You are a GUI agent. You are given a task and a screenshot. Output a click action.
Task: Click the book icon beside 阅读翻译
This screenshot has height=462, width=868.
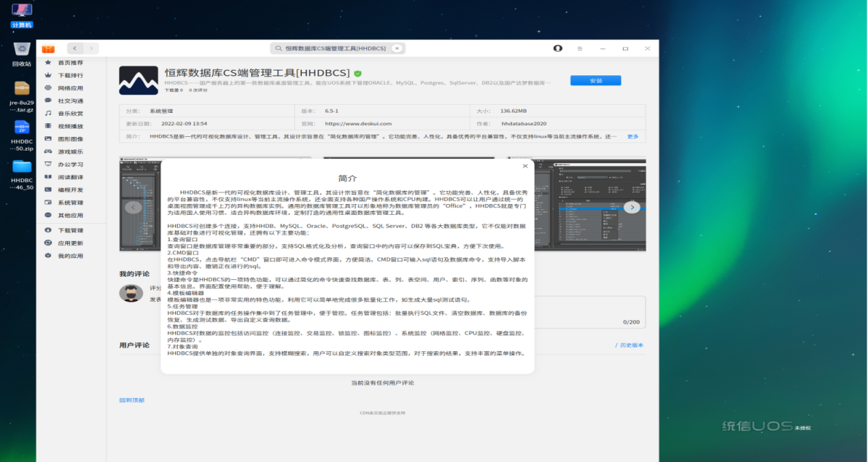[x=48, y=177]
